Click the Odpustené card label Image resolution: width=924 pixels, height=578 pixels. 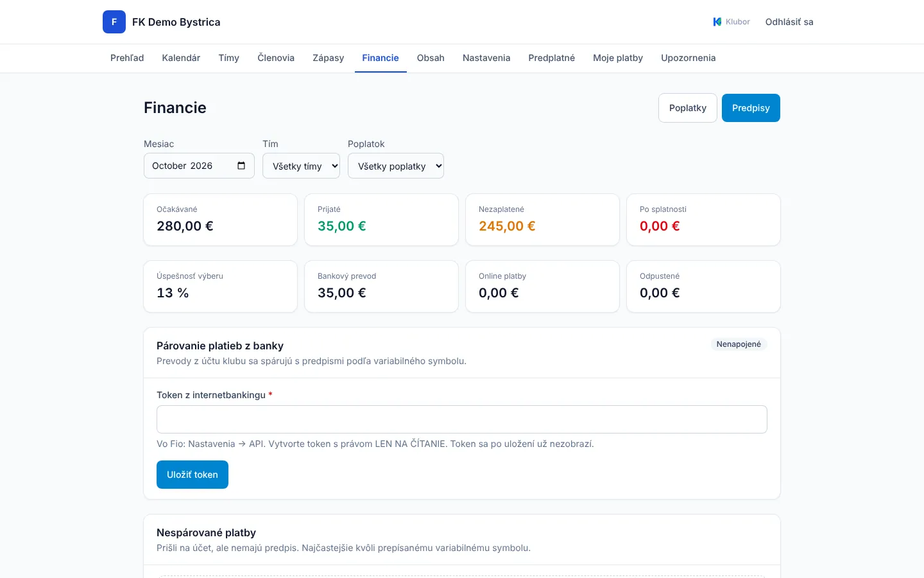click(660, 276)
